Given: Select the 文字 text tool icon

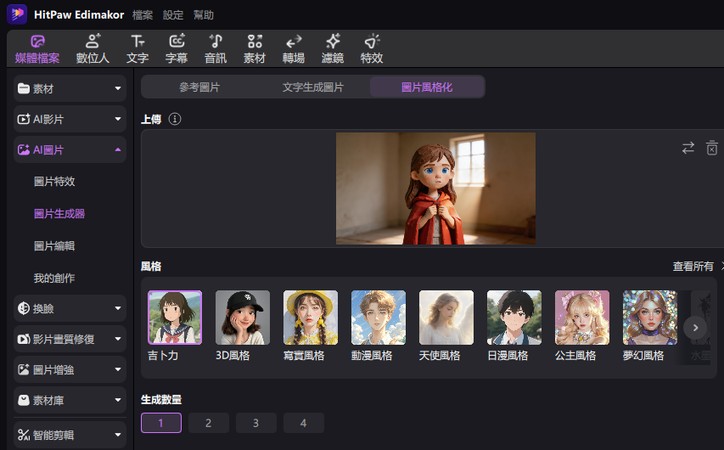Looking at the screenshot, I should 138,42.
